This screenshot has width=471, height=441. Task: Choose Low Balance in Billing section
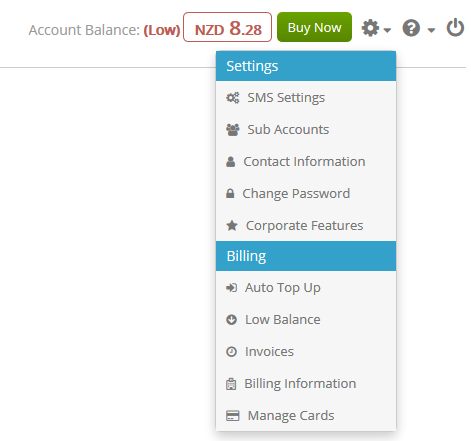[x=306, y=320]
